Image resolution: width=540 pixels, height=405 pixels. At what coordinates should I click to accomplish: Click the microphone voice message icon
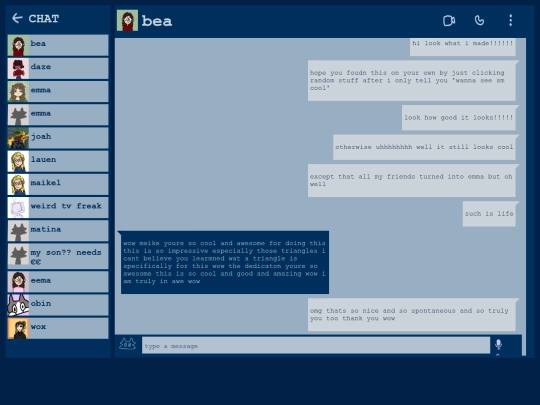click(498, 344)
